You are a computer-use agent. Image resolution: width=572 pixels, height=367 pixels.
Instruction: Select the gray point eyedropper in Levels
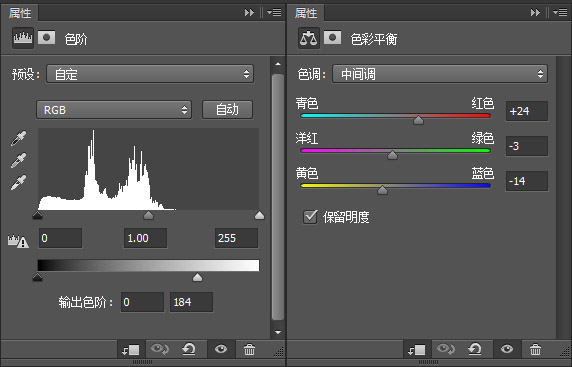(x=18, y=161)
